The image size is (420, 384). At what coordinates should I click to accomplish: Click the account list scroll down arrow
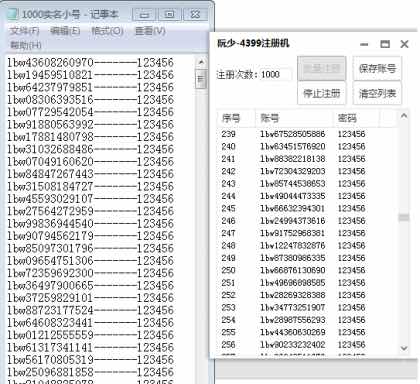pyautogui.click(x=404, y=348)
